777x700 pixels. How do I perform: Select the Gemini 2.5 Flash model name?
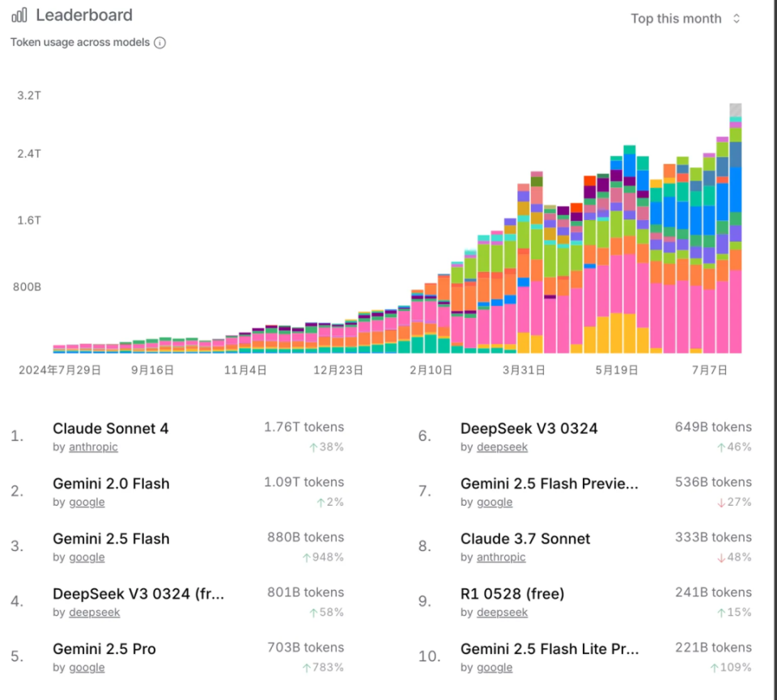pos(111,538)
